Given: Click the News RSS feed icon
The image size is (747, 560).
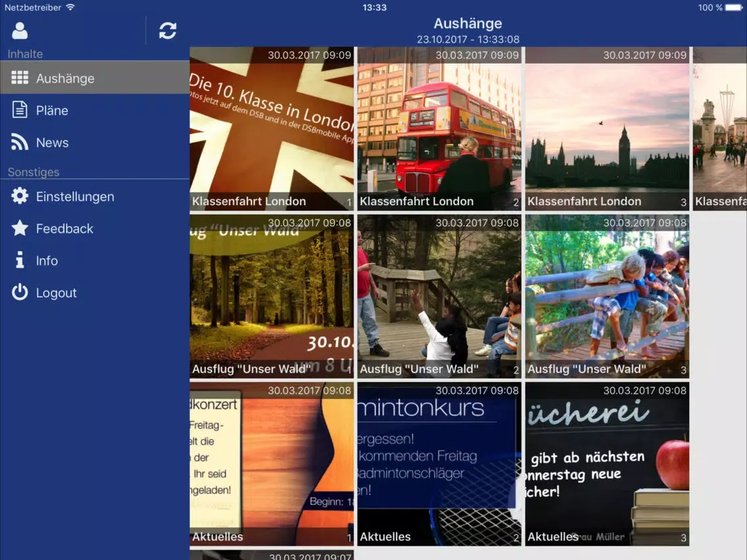Looking at the screenshot, I should (20, 142).
